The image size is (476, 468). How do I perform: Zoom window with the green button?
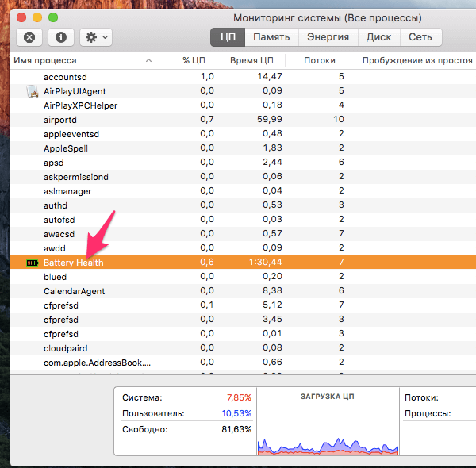[x=53, y=17]
